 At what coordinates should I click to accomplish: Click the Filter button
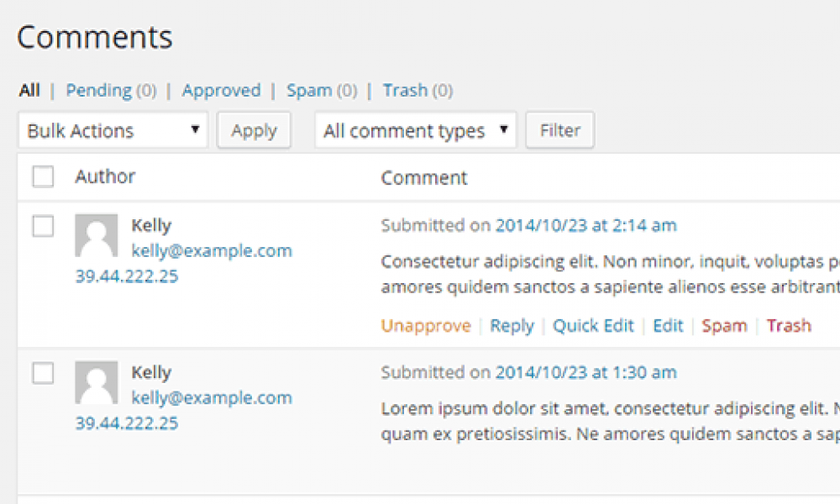tap(559, 130)
